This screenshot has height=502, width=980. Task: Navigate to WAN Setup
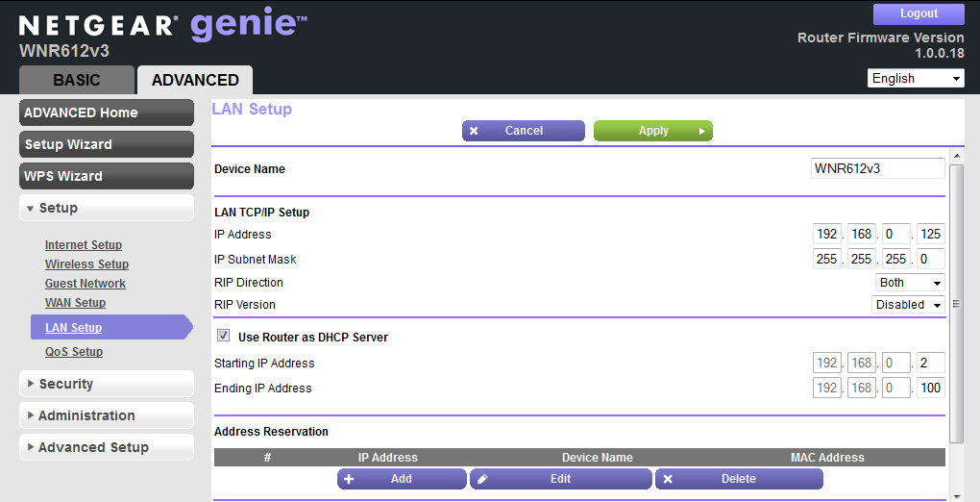[x=75, y=303]
